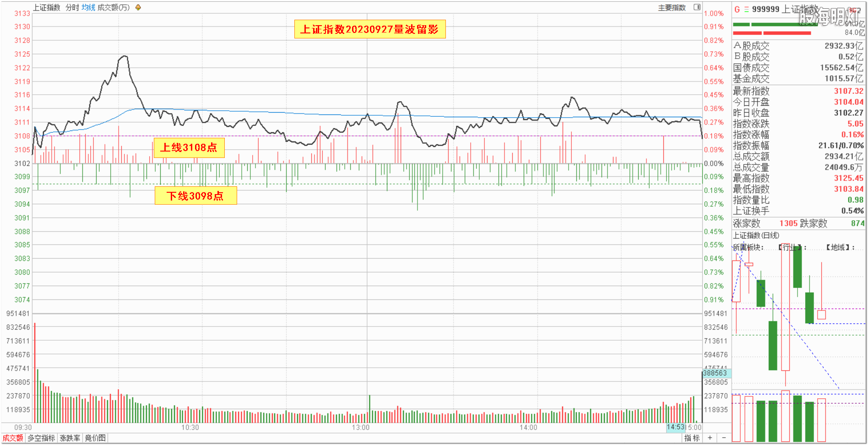Click the 总成交额 value 2934.21亿
This screenshot has height=445, width=868.
pyautogui.click(x=844, y=157)
